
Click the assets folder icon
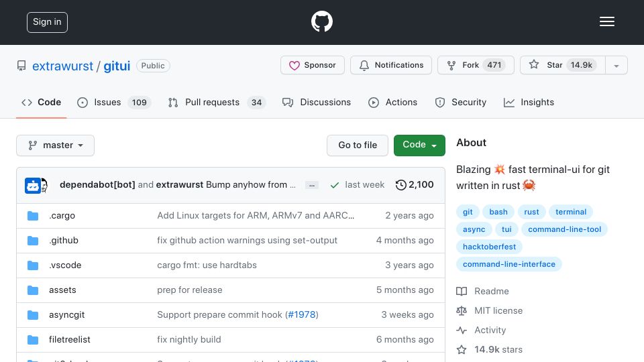tap(33, 290)
